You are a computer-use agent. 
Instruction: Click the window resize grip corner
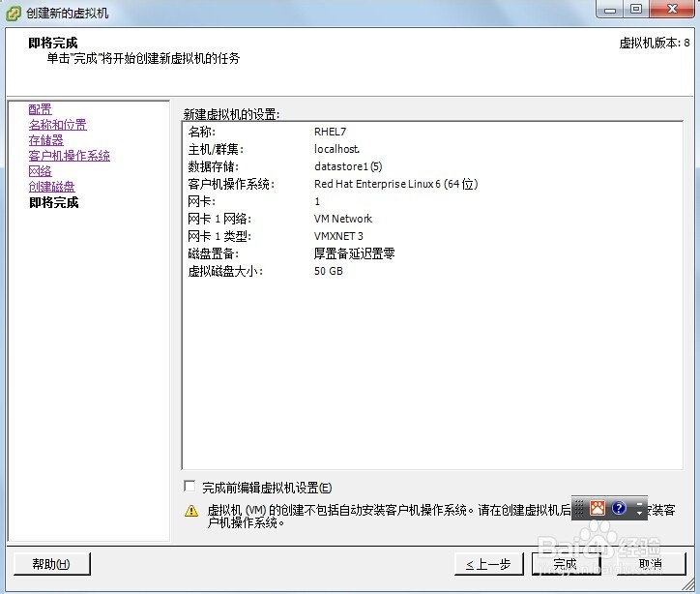tap(688, 583)
